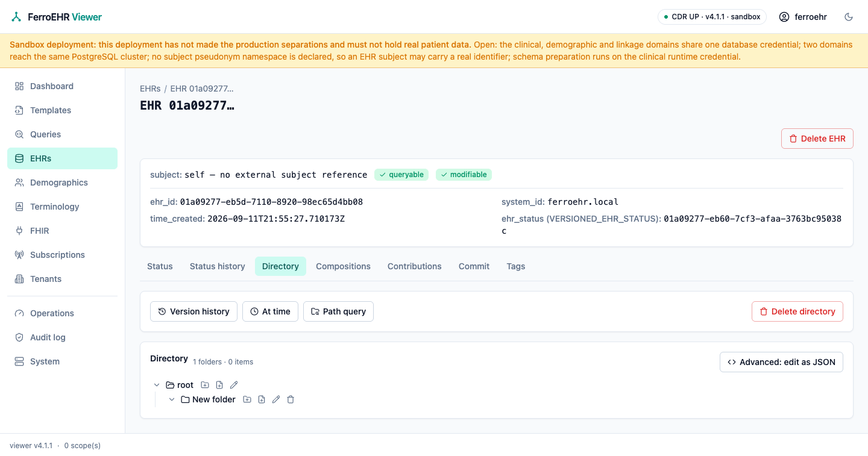
Task: Go to the FHIR page
Action: tap(62, 231)
